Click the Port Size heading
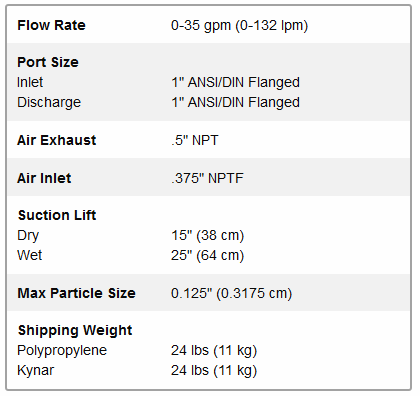Viewport: 420px width, 396px height. pyautogui.click(x=48, y=62)
